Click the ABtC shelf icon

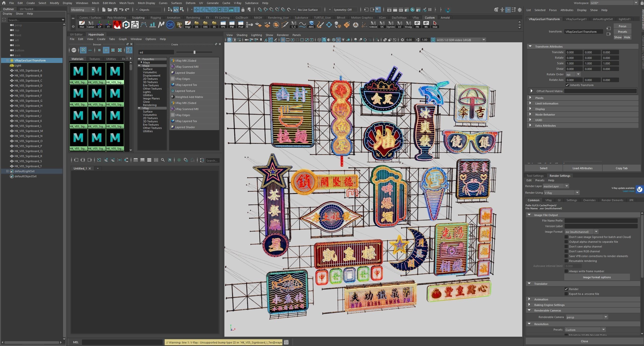(x=311, y=25)
